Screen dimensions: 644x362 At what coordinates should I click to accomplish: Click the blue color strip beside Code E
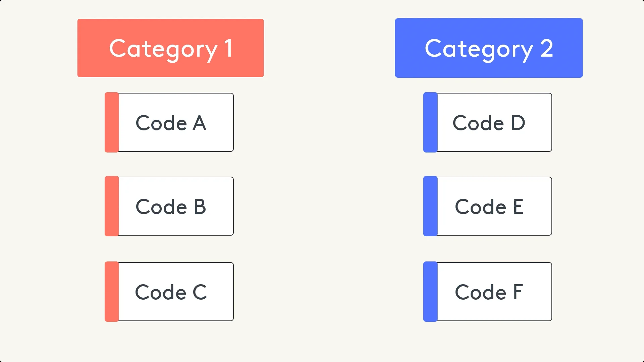pos(430,206)
